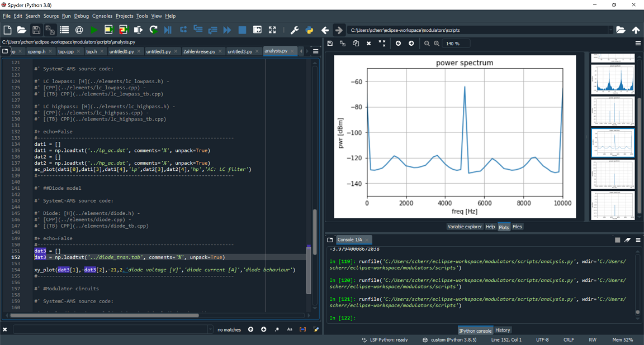This screenshot has width=644, height=345.
Task: Zoom in on the plot with magnifier plus
Action: [437, 44]
